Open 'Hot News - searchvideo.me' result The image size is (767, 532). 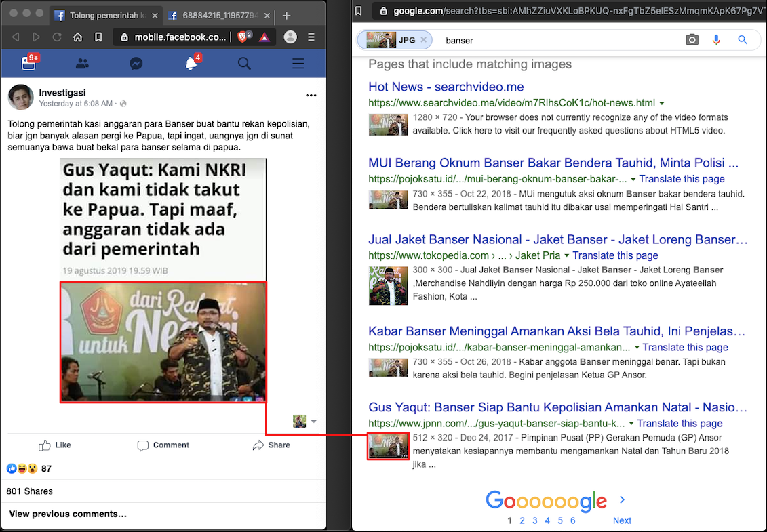click(x=446, y=87)
